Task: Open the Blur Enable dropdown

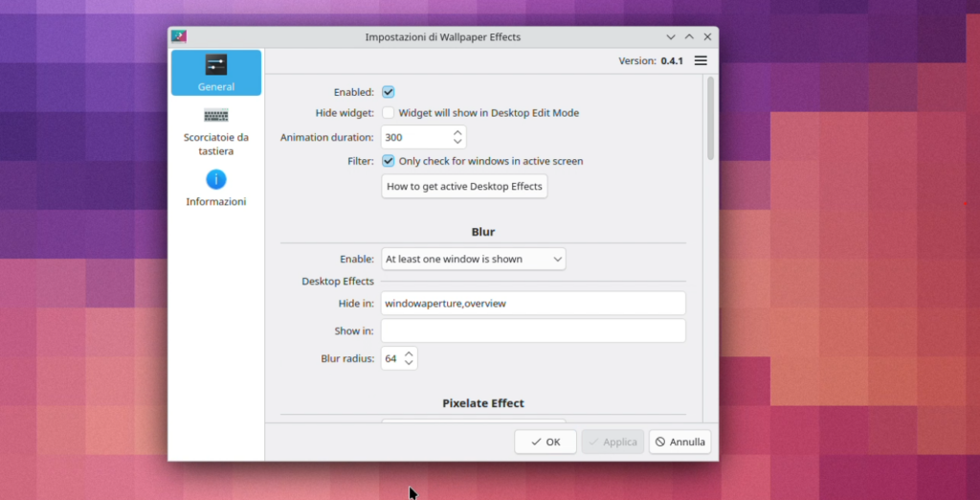Action: pos(473,259)
